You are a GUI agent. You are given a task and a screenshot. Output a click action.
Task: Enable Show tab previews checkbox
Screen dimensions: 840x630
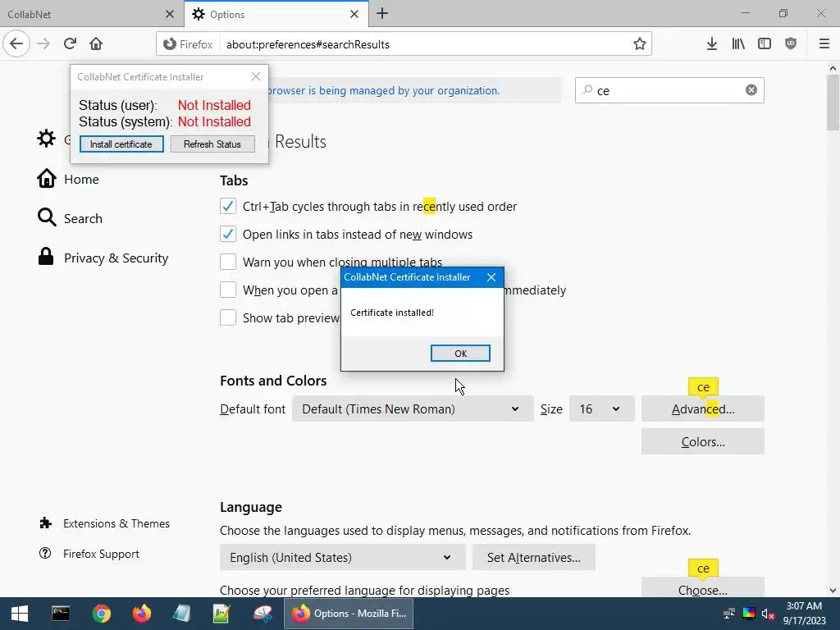[228, 317]
